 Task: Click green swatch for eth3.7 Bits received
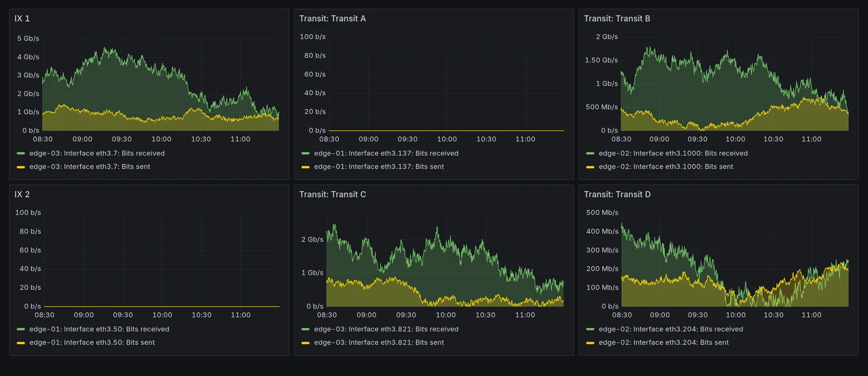(21, 154)
